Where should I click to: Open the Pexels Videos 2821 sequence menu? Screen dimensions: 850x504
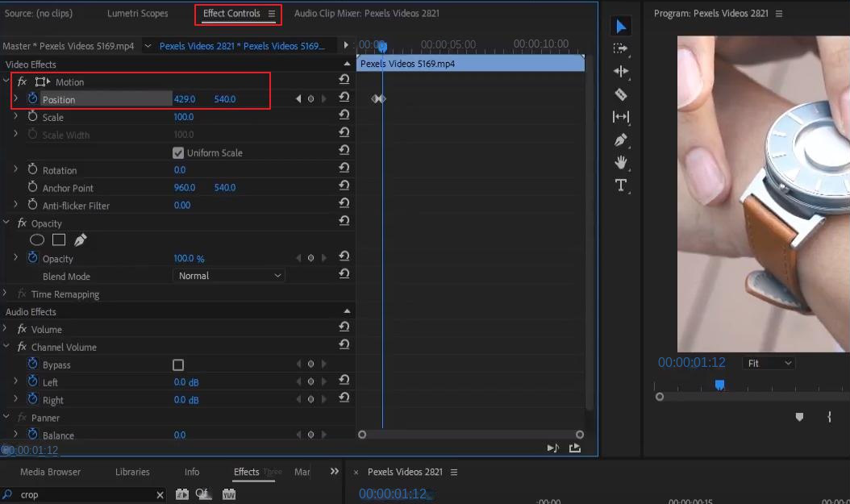(454, 472)
